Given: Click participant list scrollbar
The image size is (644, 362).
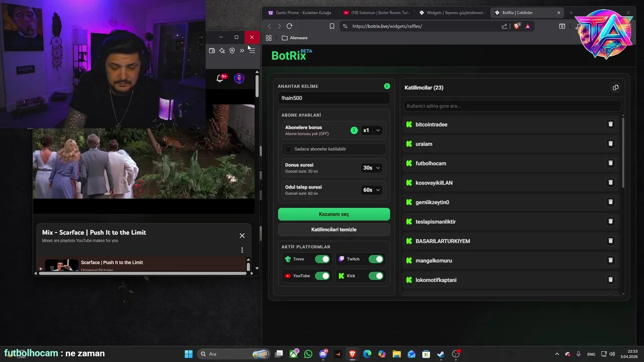Looking at the screenshot, I should [623, 153].
